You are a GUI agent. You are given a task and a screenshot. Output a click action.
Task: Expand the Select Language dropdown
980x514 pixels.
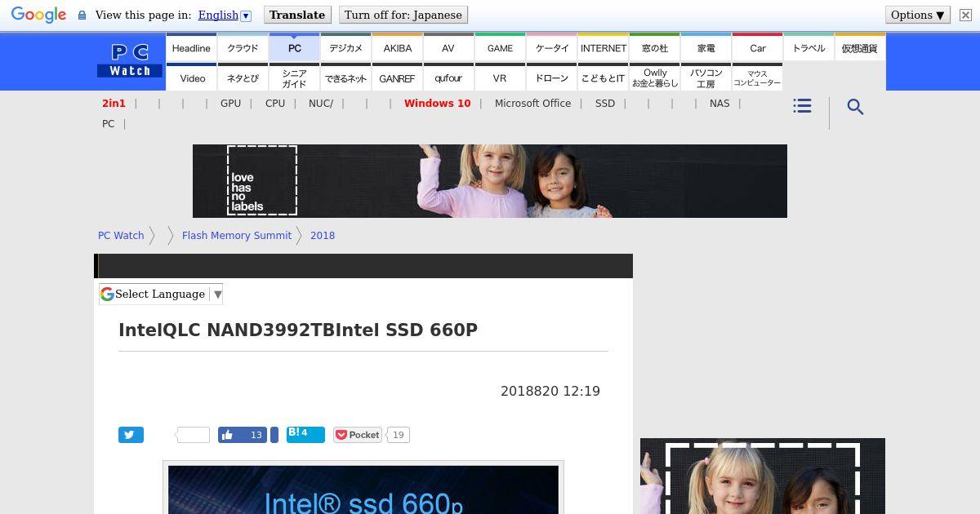pyautogui.click(x=161, y=294)
